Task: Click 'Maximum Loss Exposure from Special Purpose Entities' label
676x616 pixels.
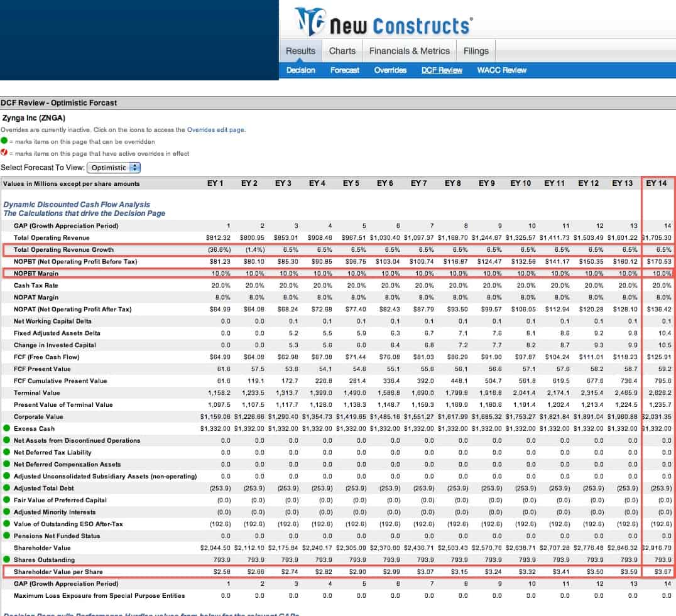Action: pos(99,595)
